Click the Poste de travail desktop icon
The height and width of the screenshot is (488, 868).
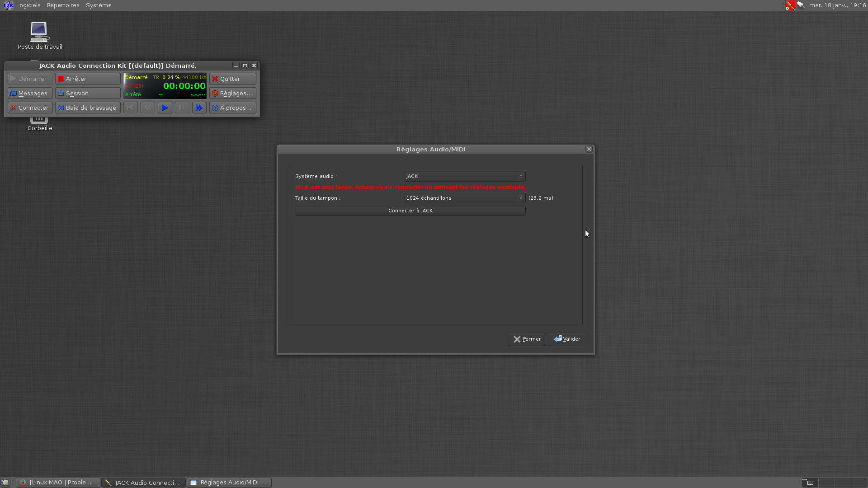39,33
